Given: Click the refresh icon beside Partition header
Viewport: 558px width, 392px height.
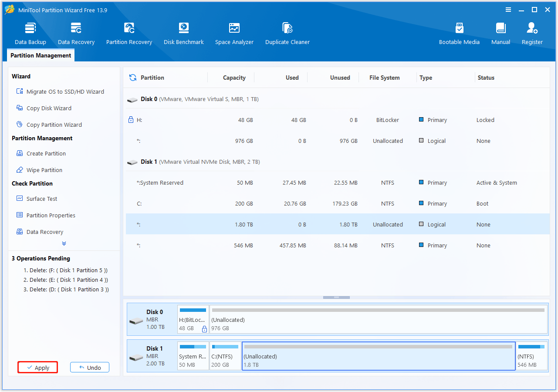Looking at the screenshot, I should pyautogui.click(x=133, y=78).
